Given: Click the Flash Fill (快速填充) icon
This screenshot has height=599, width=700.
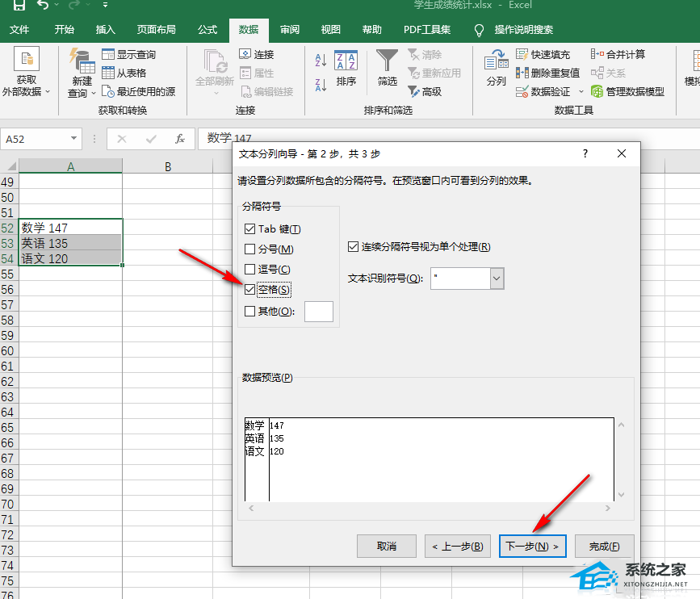Looking at the screenshot, I should tap(522, 54).
